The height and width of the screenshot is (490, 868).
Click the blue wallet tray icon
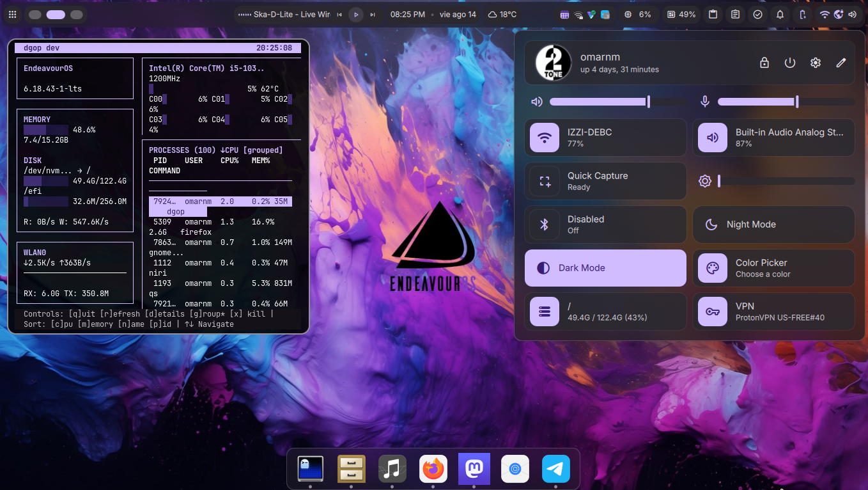click(x=605, y=15)
